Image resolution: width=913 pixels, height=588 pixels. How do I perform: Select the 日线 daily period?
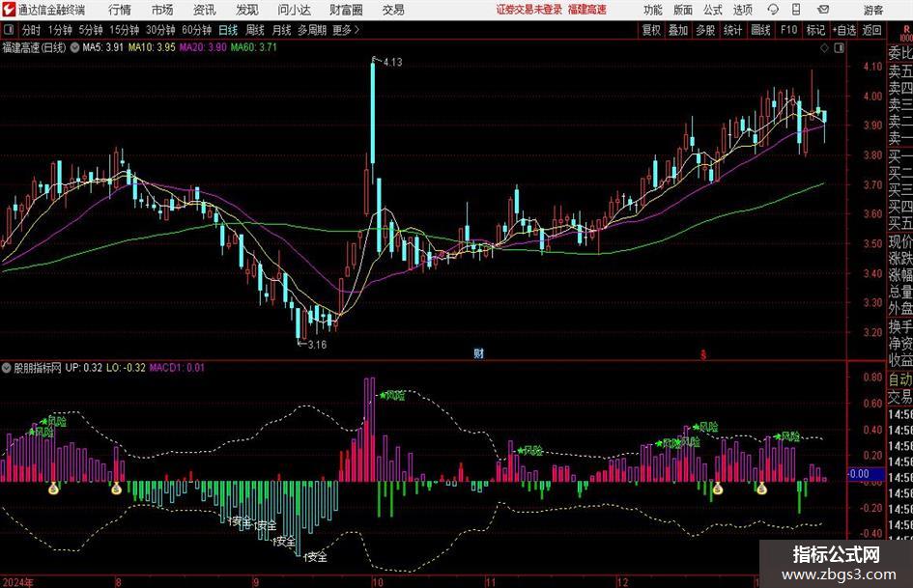point(228,30)
